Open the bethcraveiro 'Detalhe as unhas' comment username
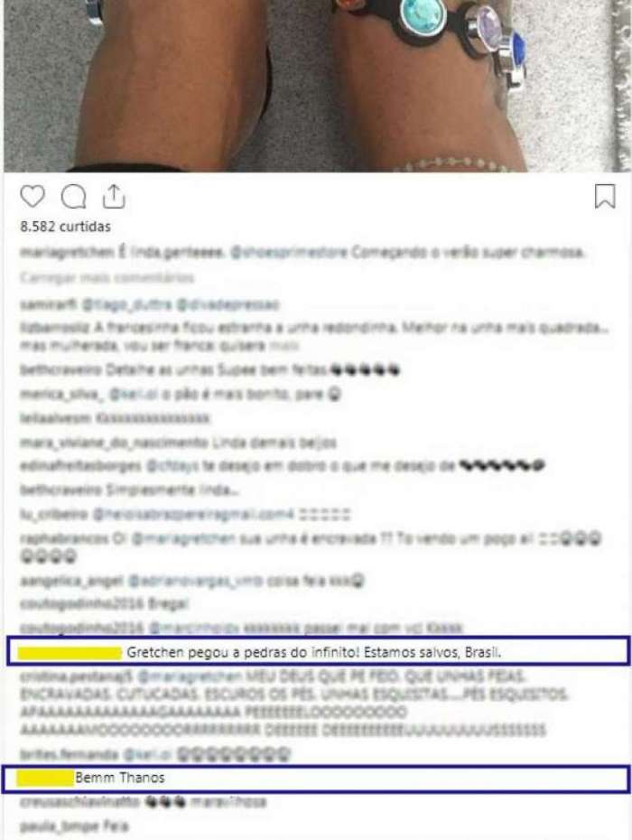The image size is (632, 840). 60,370
